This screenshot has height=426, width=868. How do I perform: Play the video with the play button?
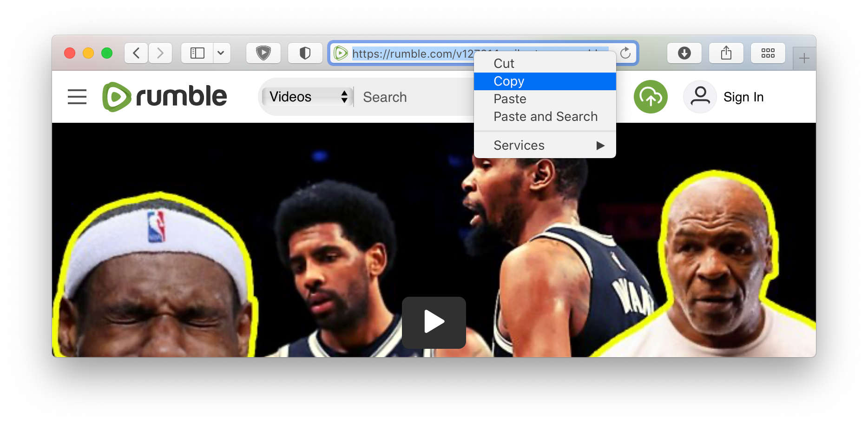pos(434,322)
